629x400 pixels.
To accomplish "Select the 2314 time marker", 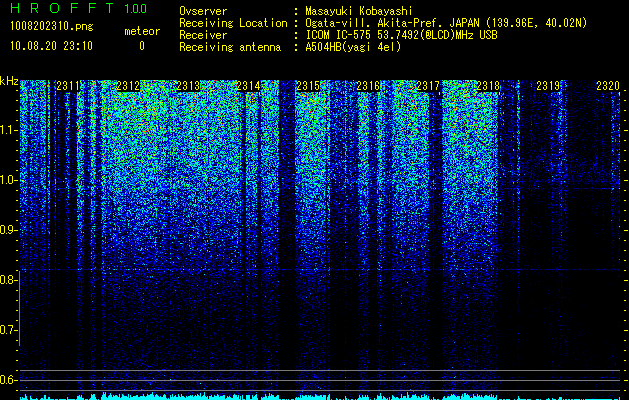I will pos(248,86).
